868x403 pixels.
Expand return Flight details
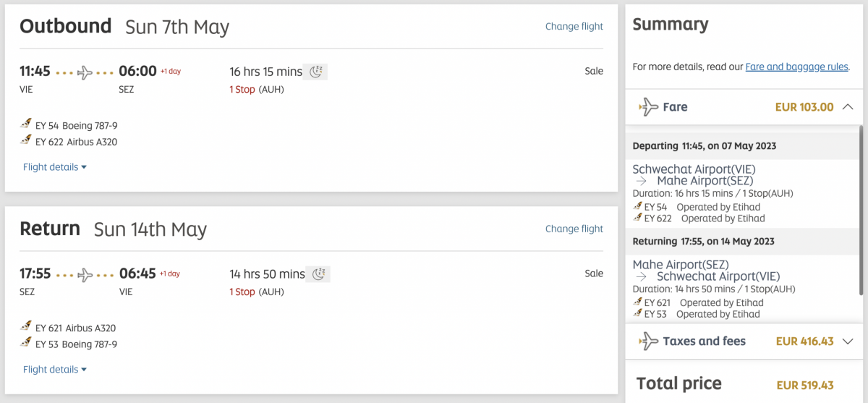(55, 370)
